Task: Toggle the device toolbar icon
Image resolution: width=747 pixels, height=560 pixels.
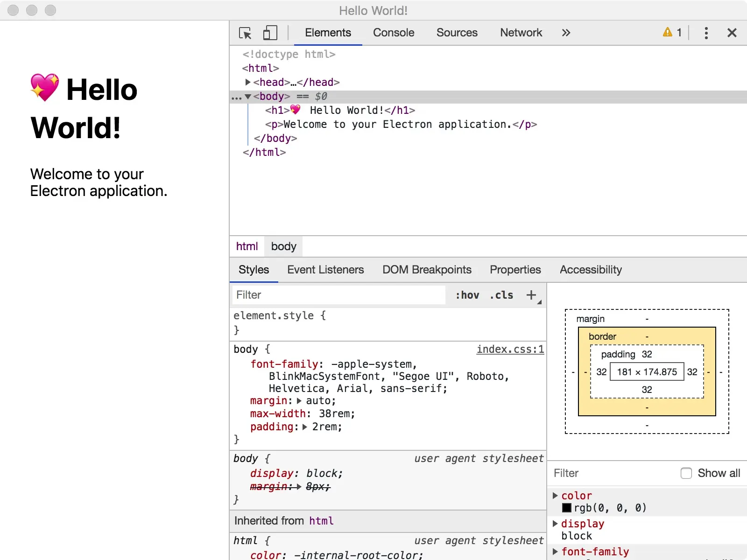Action: [270, 33]
